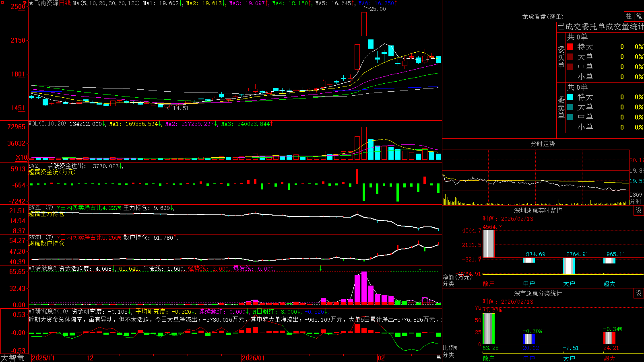Click the lock icon at bottom of chart
This screenshot has height=362, width=644.
tap(439, 357)
